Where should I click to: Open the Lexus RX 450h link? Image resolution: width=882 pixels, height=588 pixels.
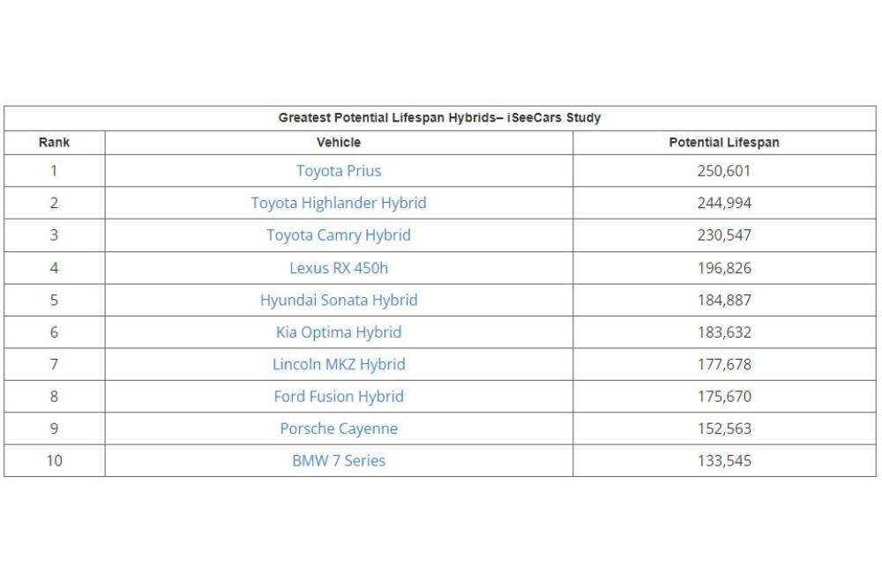coord(339,268)
